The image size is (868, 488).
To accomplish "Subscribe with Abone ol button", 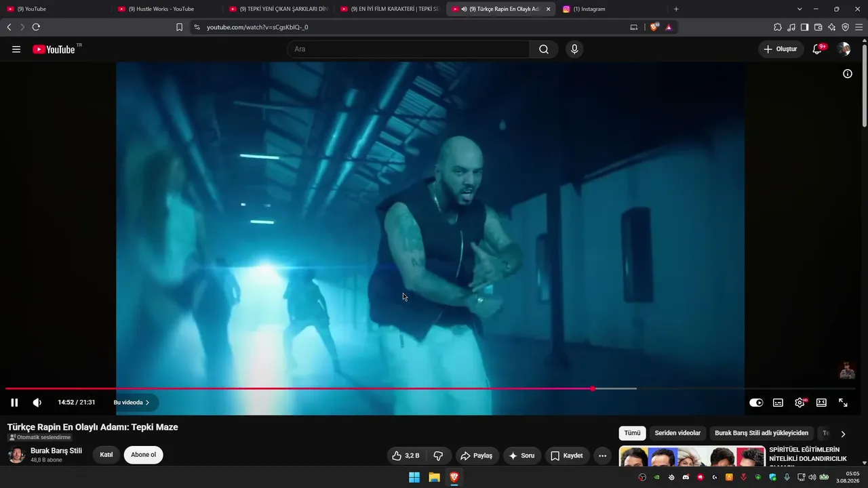I will click(143, 455).
